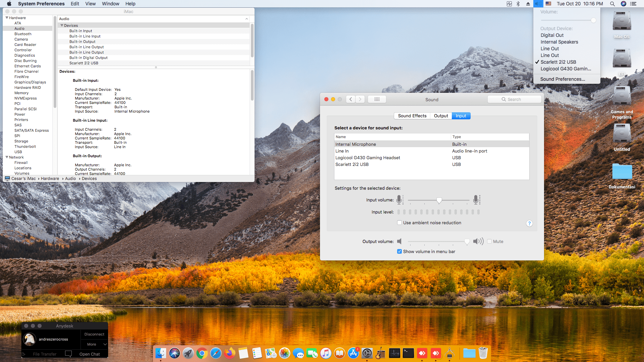The width and height of the screenshot is (644, 362).
Task: Select Built-in Digital Output device row
Action: pos(154,58)
